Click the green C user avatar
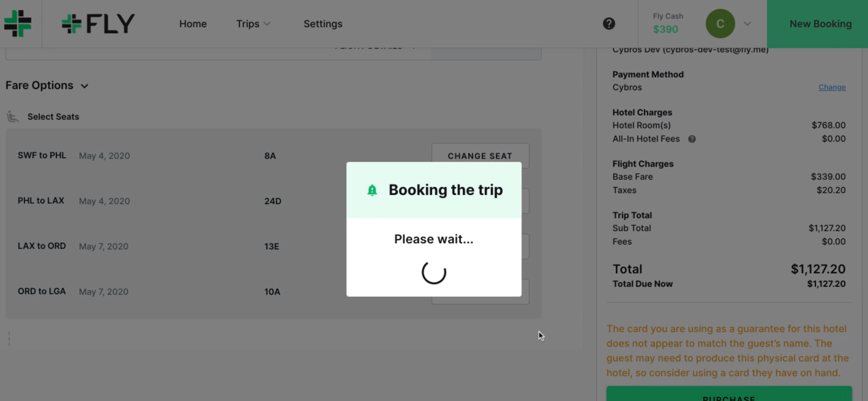Screen dimensions: 868x401 pos(720,24)
